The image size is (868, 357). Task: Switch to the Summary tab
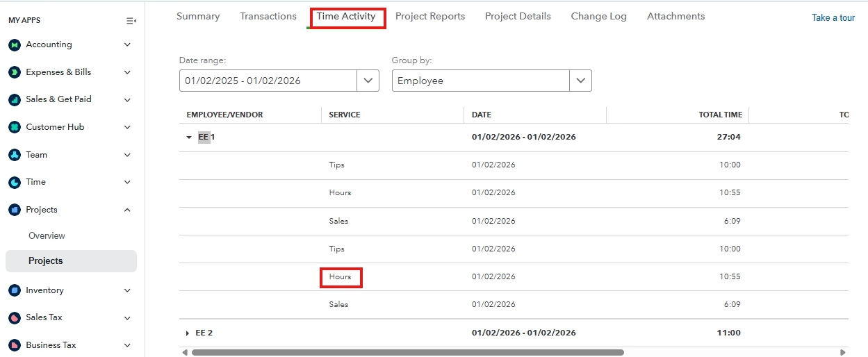(x=198, y=16)
